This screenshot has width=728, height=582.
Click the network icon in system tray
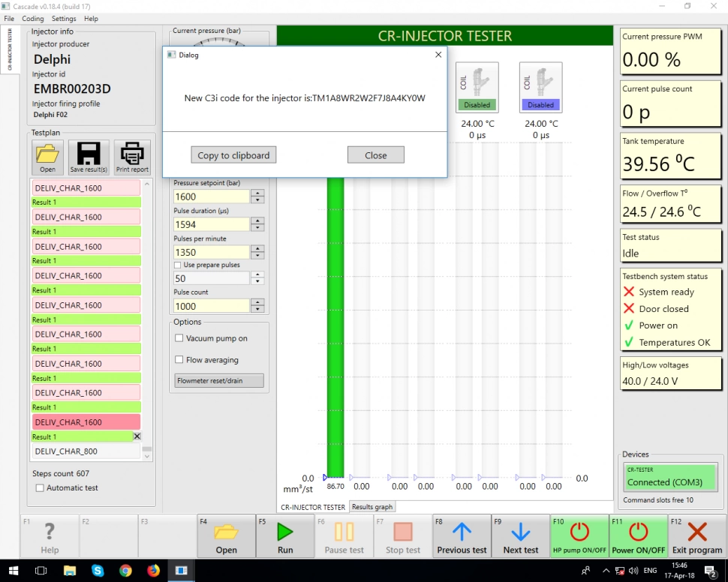pos(620,571)
